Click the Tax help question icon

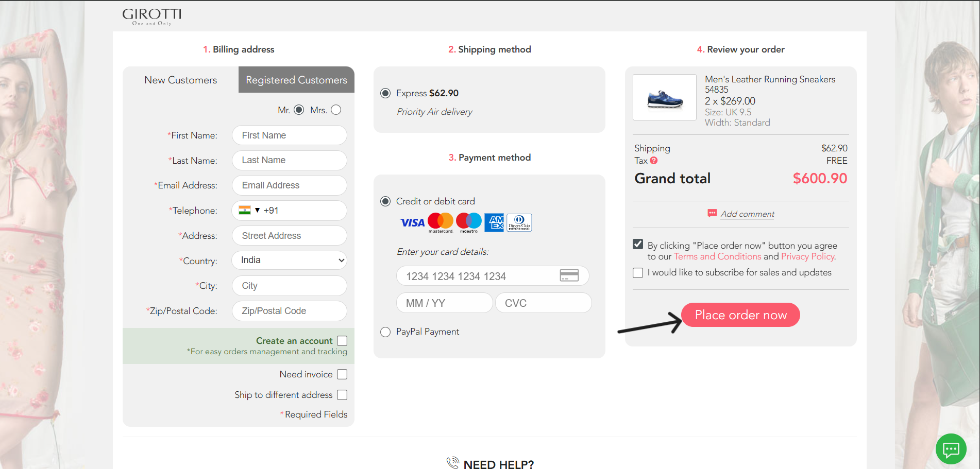tap(654, 161)
